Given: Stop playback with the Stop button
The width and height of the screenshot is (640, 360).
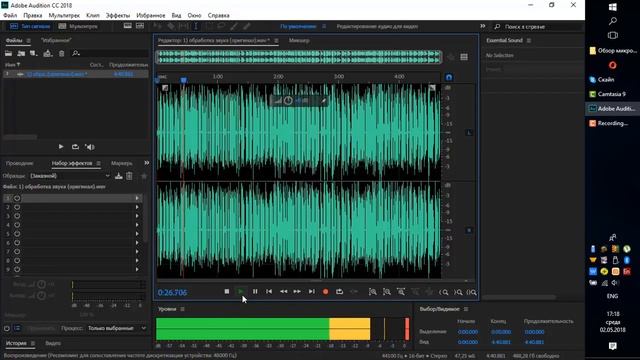Looking at the screenshot, I should 227,291.
